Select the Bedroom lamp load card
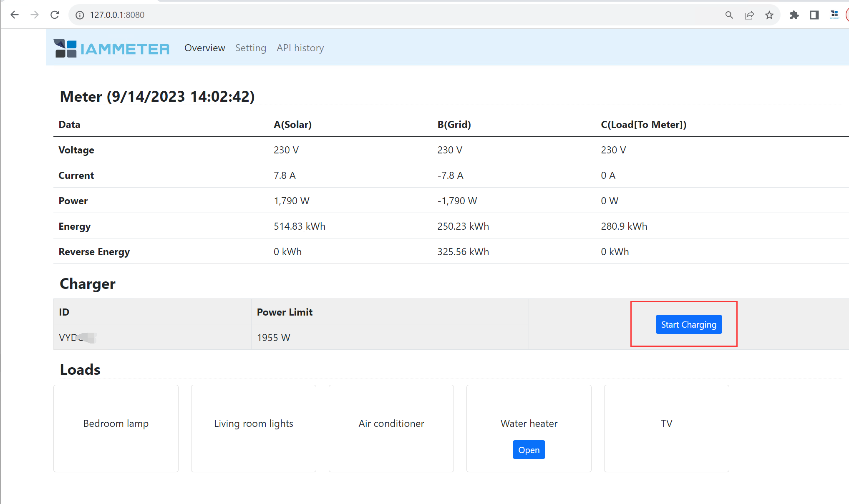The width and height of the screenshot is (849, 504). (x=116, y=428)
